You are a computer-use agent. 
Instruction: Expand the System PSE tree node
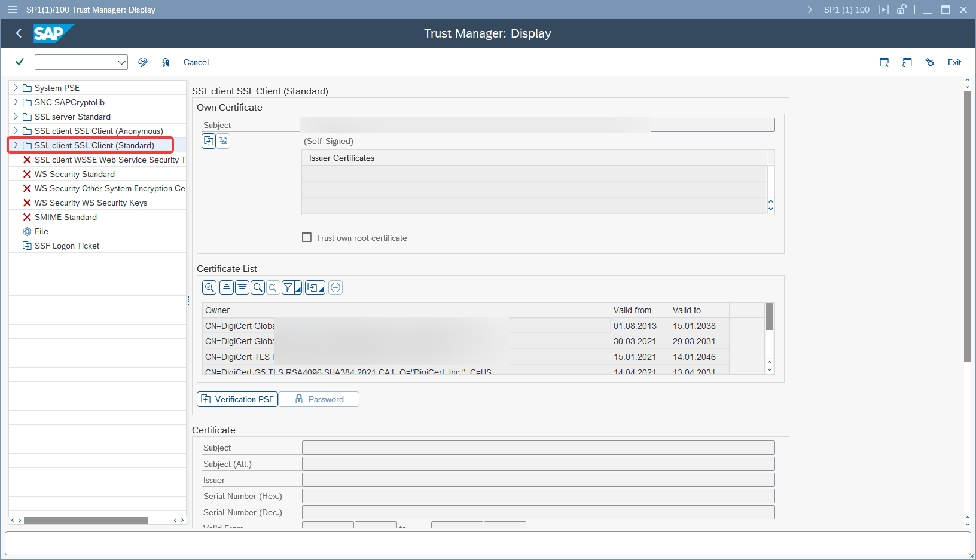pyautogui.click(x=16, y=88)
